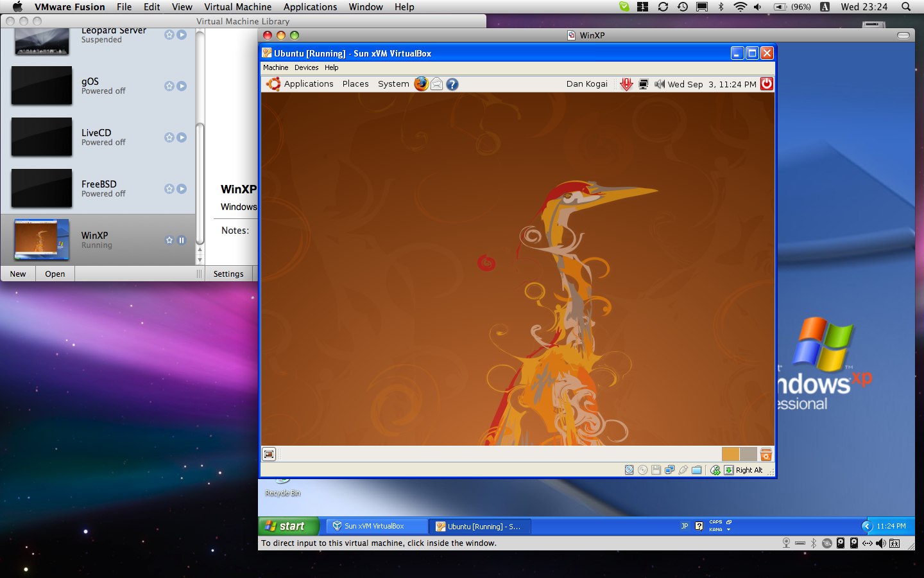Open the Recycle Bin on WinXP desktop

pyautogui.click(x=282, y=487)
